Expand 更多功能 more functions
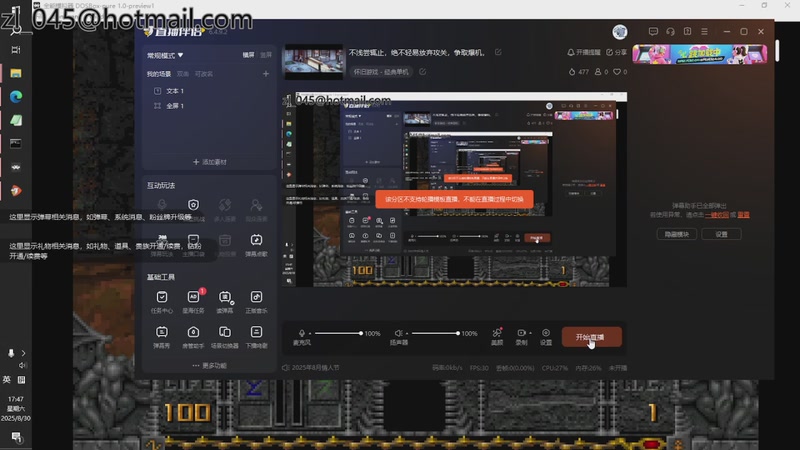This screenshot has width=800, height=450. coord(210,366)
